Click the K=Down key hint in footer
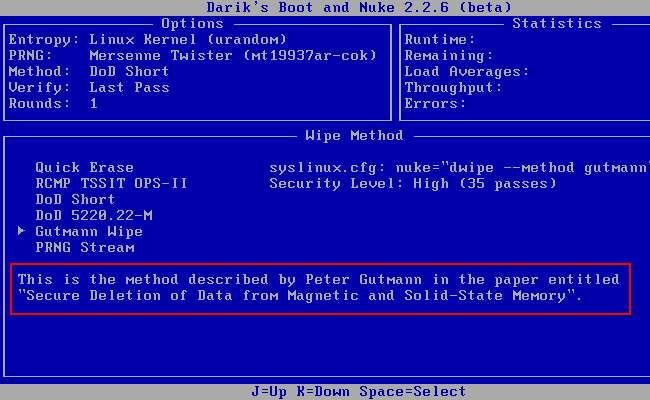Image resolution: width=650 pixels, height=400 pixels. tap(323, 392)
